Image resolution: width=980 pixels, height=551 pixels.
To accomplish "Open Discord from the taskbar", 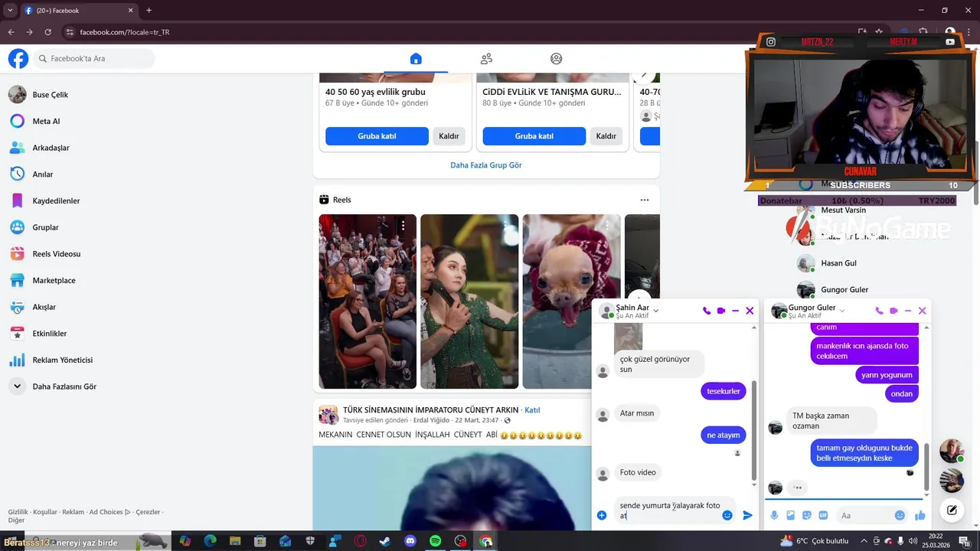I will [410, 541].
